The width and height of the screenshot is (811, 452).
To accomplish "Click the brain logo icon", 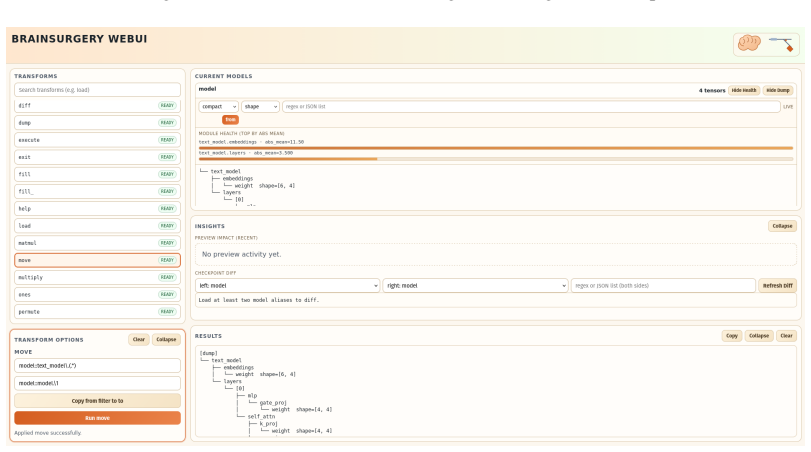I will (749, 43).
